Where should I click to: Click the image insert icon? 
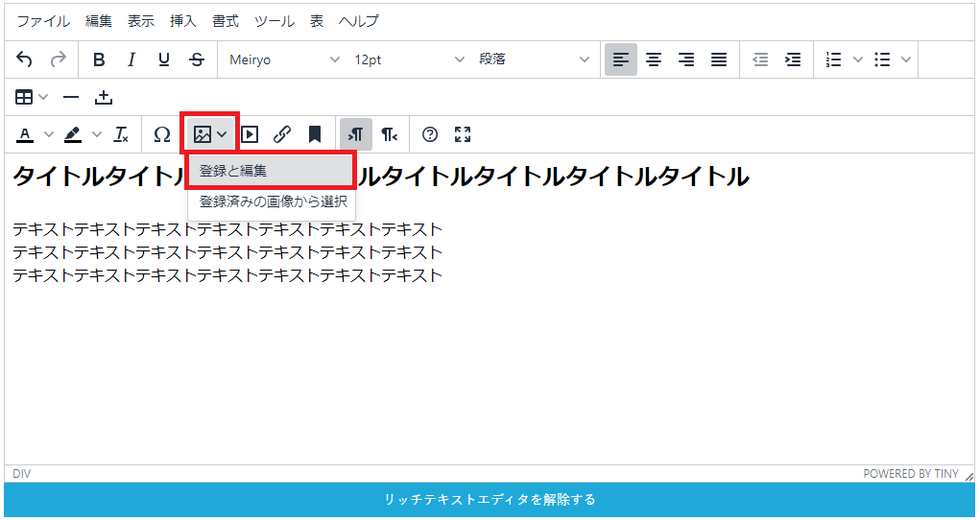point(203,135)
